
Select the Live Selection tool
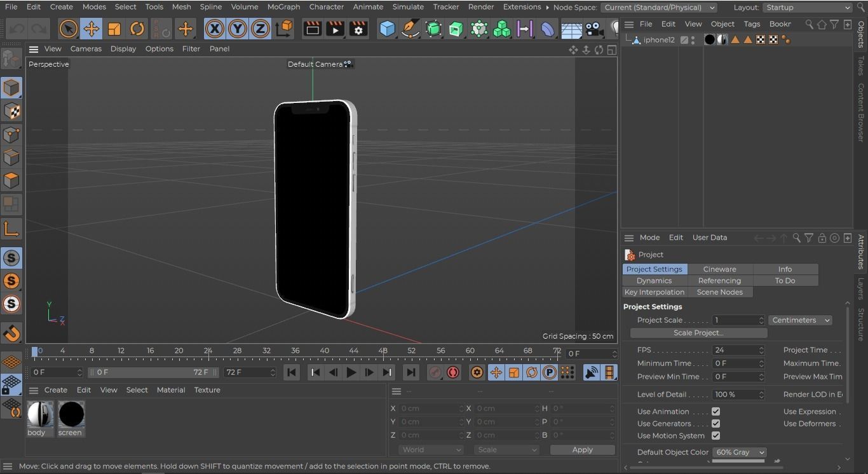click(68, 29)
